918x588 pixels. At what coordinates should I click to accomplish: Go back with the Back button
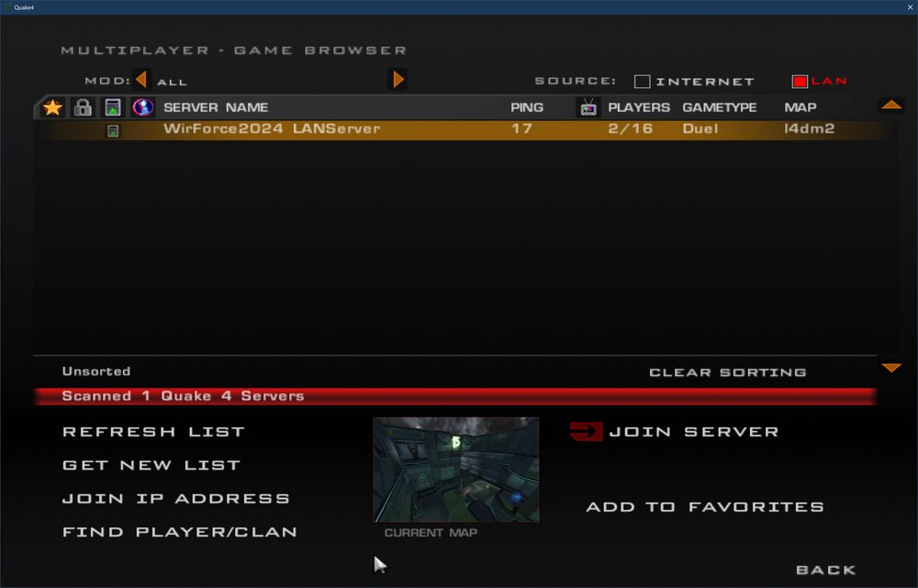point(825,570)
